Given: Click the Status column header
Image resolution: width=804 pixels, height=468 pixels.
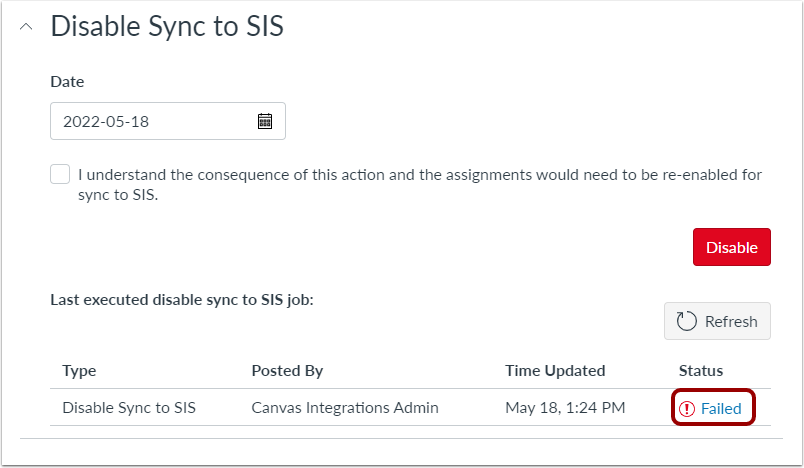Looking at the screenshot, I should click(x=700, y=370).
